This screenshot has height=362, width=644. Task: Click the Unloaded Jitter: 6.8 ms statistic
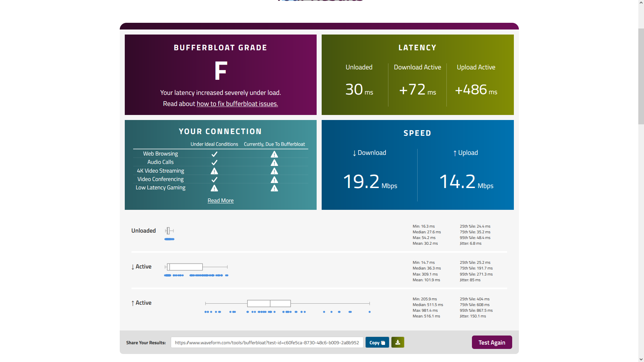coord(470,243)
